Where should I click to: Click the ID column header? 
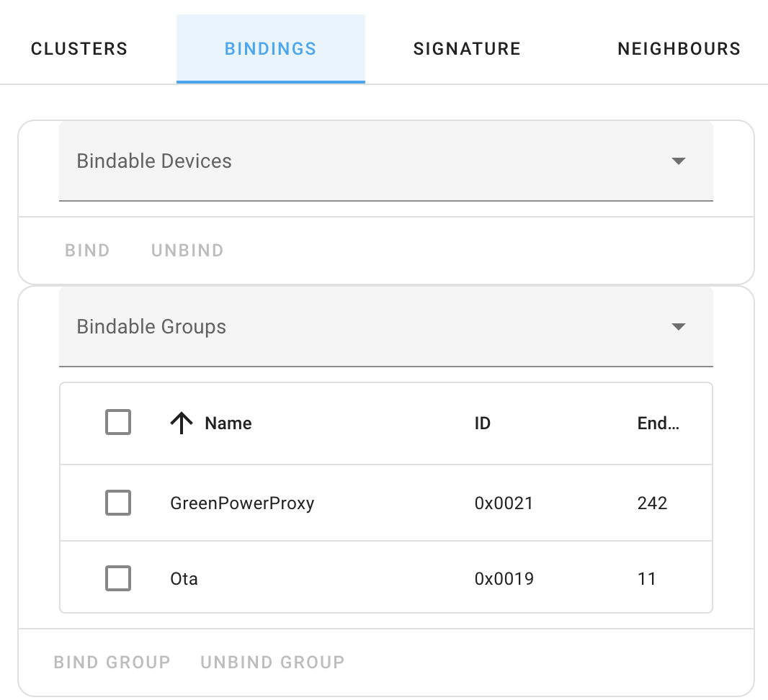point(483,423)
